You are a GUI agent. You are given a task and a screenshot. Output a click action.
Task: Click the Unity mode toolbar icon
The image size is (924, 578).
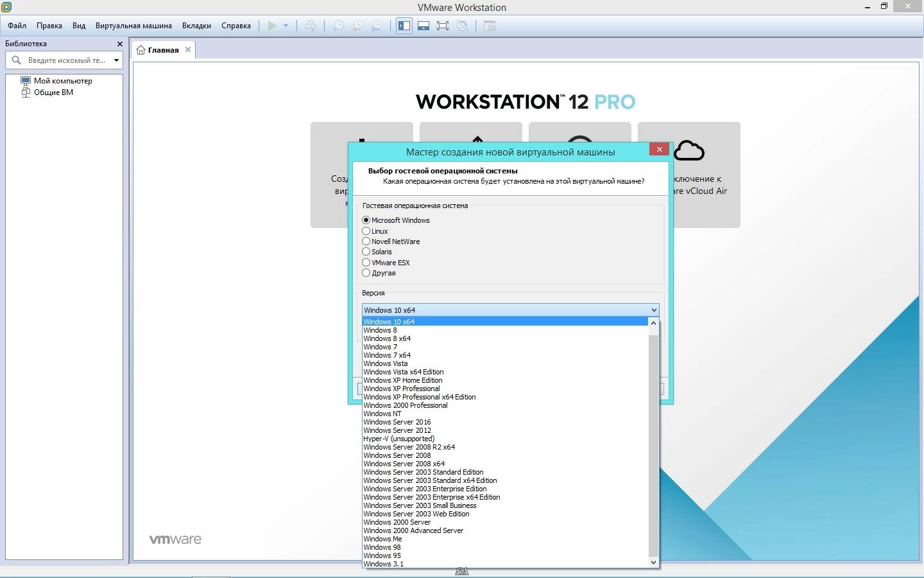[462, 26]
